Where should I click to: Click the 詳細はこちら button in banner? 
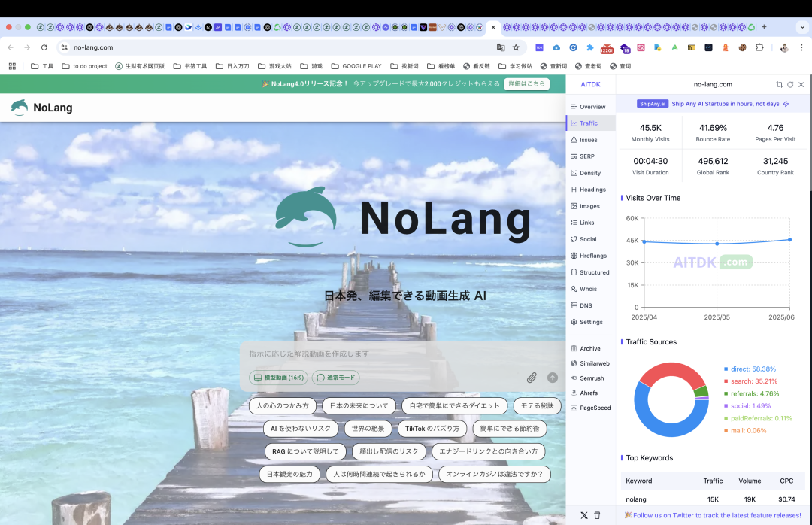coord(526,84)
